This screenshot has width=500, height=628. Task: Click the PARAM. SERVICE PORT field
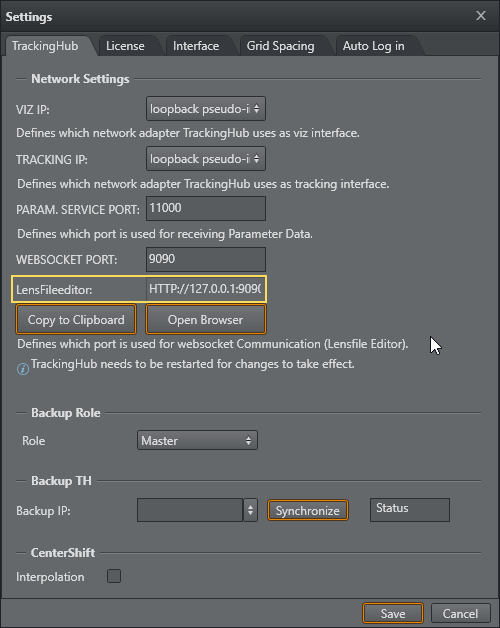tap(206, 208)
